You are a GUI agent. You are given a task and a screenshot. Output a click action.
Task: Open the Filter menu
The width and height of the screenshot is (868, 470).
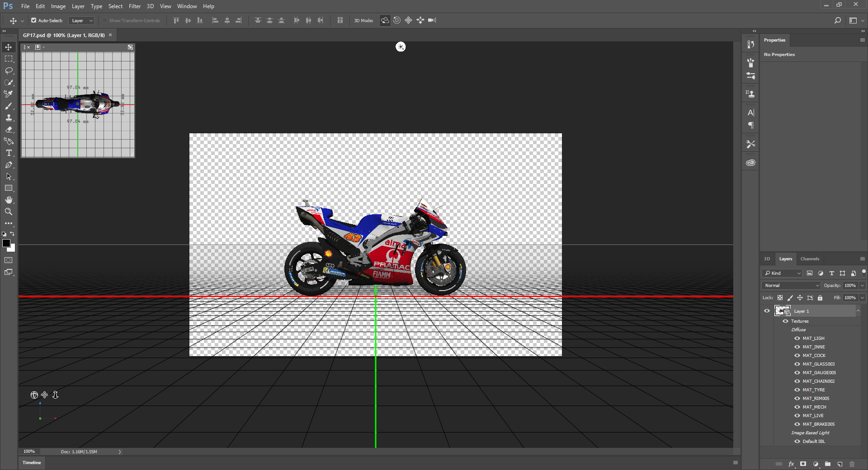[135, 6]
